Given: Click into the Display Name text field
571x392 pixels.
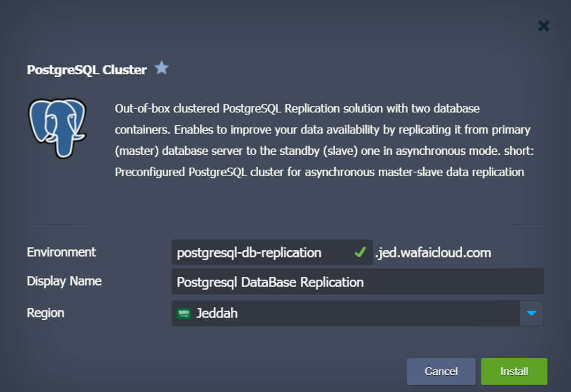Looking at the screenshot, I should [x=357, y=282].
